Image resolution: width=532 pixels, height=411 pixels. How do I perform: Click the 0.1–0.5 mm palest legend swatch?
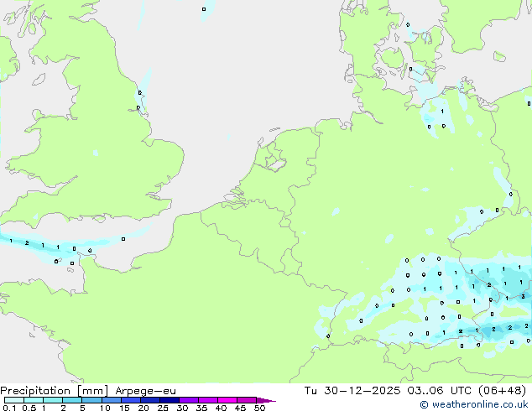[x=14, y=400]
